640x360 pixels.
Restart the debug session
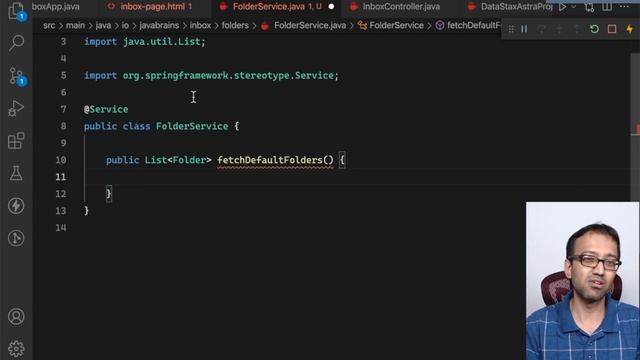[x=594, y=29]
